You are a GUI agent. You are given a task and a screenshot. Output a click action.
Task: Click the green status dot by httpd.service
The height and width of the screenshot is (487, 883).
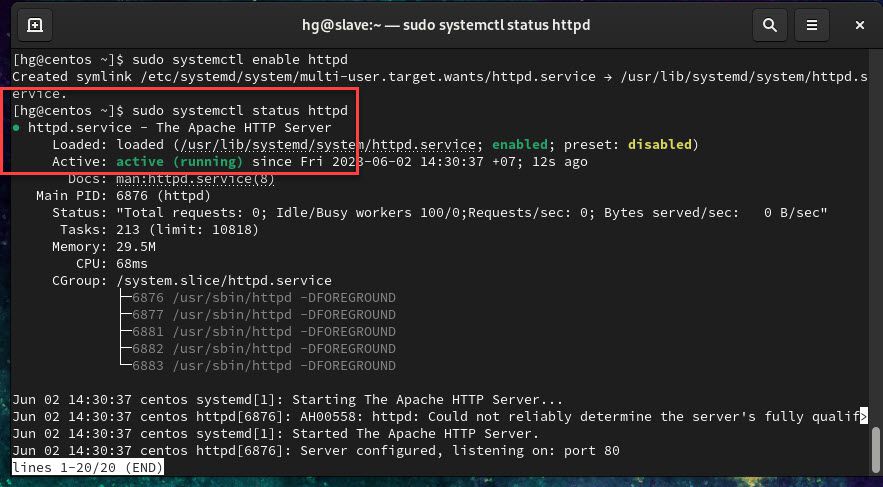pos(16,128)
